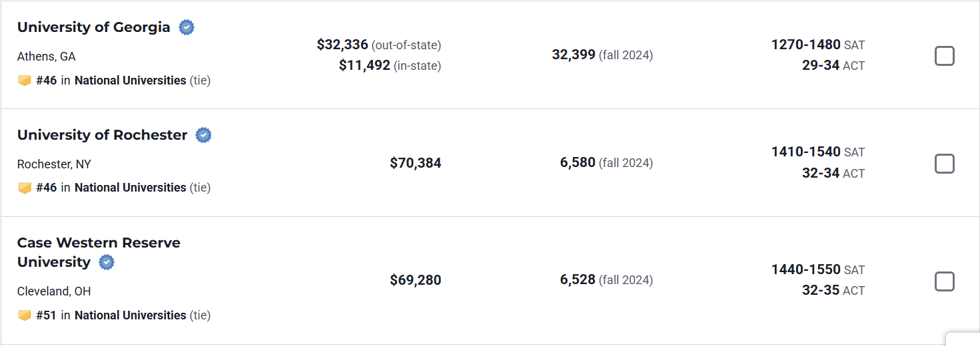Image resolution: width=980 pixels, height=346 pixels.
Task: Click National Universities link under Rochester
Action: 130,188
